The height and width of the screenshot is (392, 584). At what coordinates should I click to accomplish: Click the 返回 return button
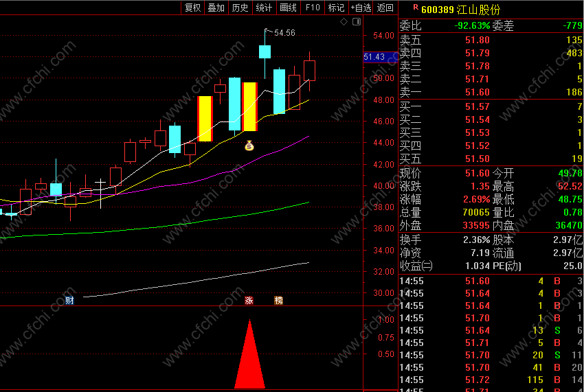(x=385, y=8)
